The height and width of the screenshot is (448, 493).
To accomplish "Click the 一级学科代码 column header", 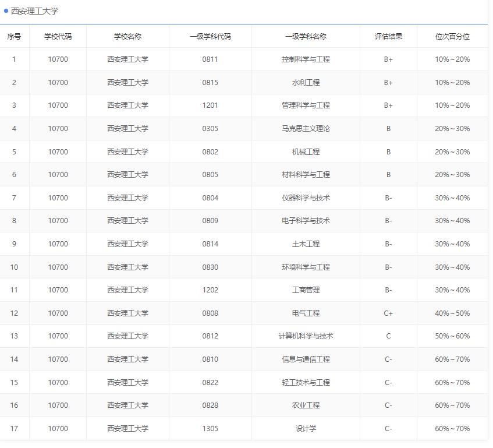I will click(211, 36).
